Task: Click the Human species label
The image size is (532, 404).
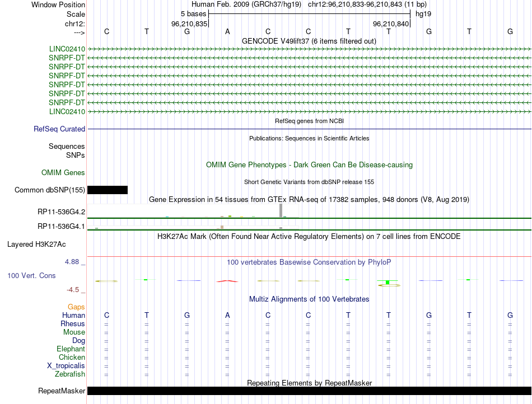Action: tap(73, 315)
